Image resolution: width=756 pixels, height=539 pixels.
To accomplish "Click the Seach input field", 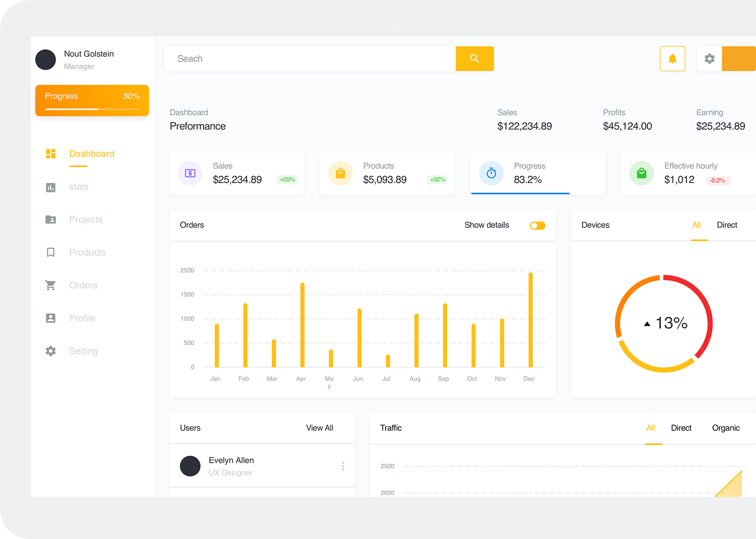I will point(311,59).
